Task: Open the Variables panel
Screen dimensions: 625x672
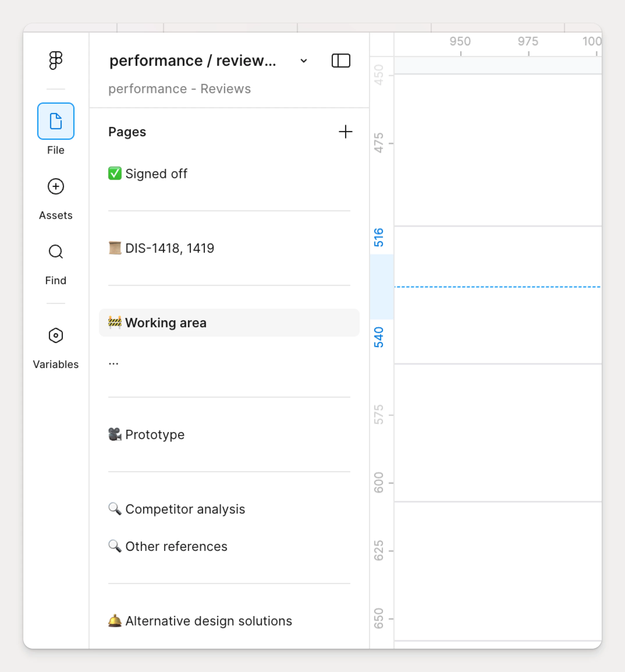Action: [55, 335]
